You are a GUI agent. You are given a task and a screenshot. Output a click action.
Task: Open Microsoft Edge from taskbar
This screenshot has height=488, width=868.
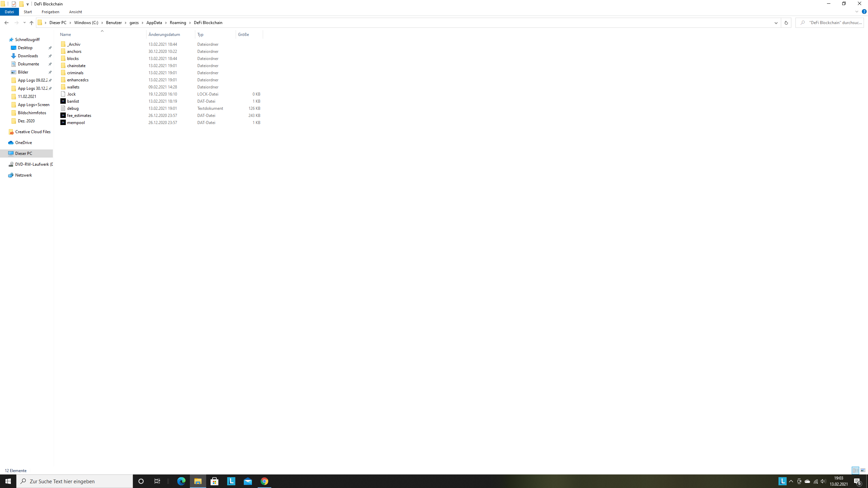(181, 481)
